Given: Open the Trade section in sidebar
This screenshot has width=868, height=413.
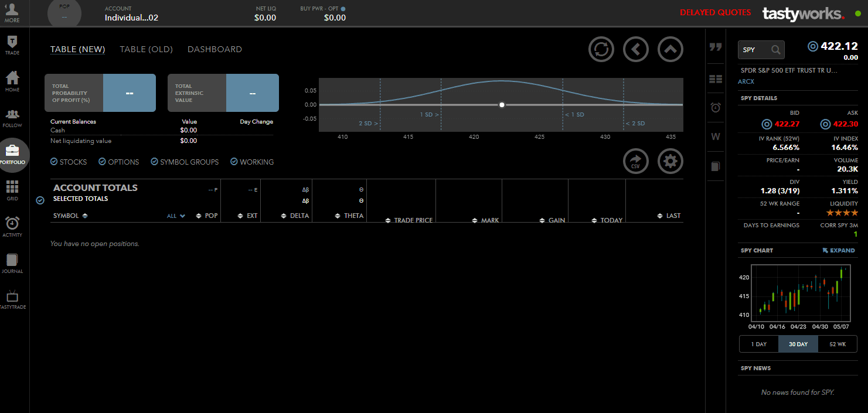Looking at the screenshot, I should click(12, 45).
